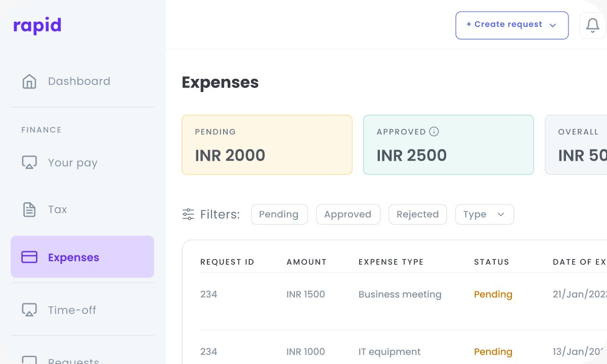Click the Filters sliders icon
This screenshot has height=364, width=607.
point(188,214)
